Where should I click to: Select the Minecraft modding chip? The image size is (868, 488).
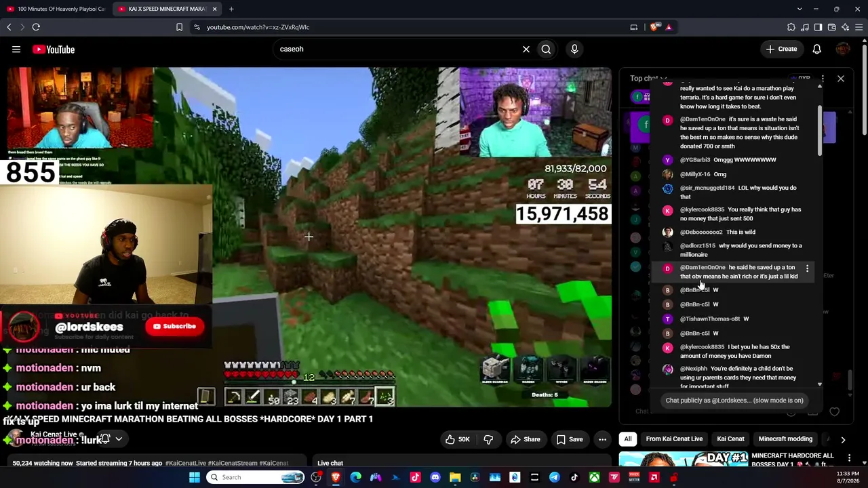click(x=785, y=439)
